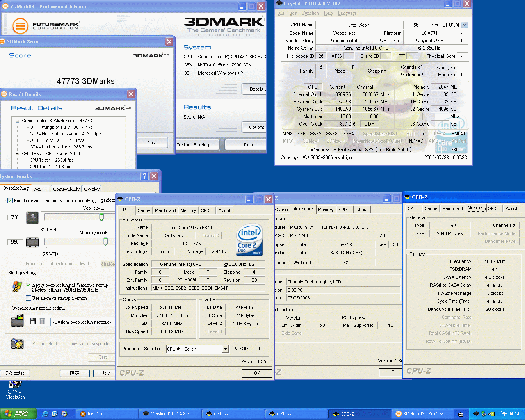The image size is (525, 420).
Task: Click the core clock 760 value field
Action: 15,217
